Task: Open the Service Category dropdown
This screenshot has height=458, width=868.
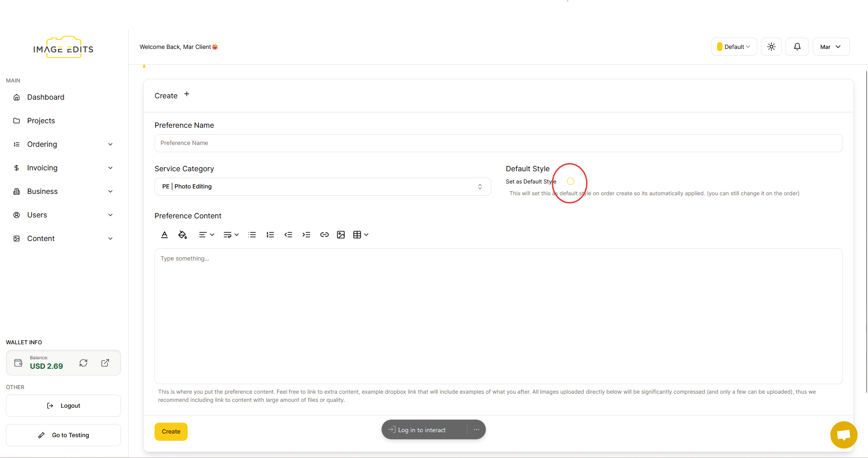Action: click(x=323, y=187)
